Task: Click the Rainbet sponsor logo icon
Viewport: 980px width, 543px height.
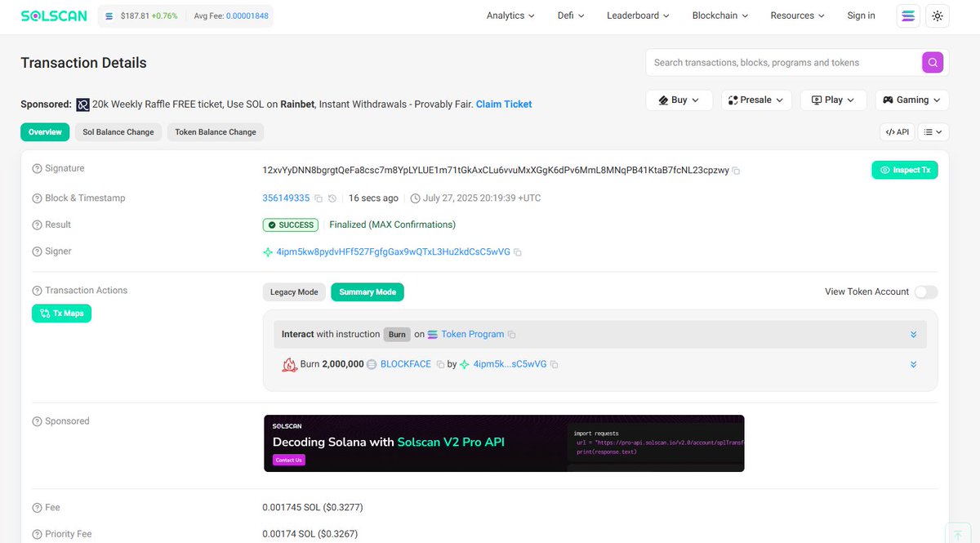Action: pos(82,105)
